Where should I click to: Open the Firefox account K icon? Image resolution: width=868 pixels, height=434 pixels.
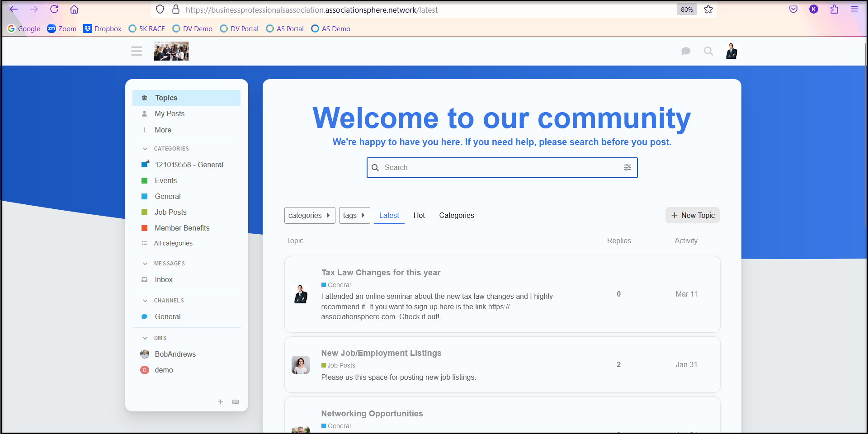tap(814, 9)
